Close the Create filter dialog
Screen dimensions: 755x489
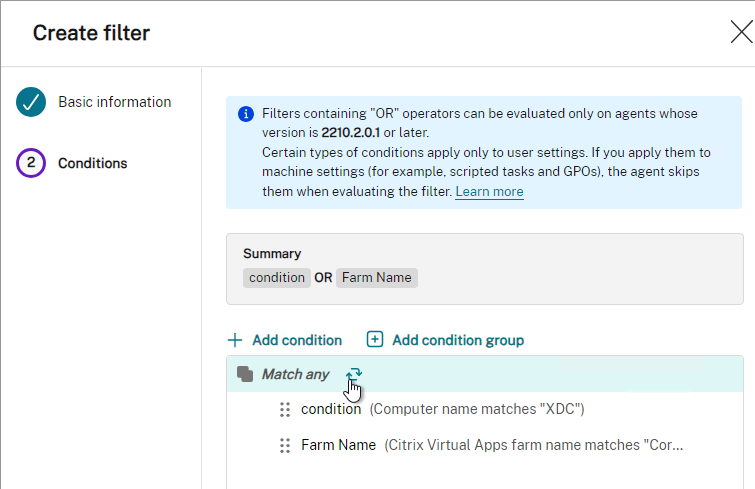[x=742, y=32]
